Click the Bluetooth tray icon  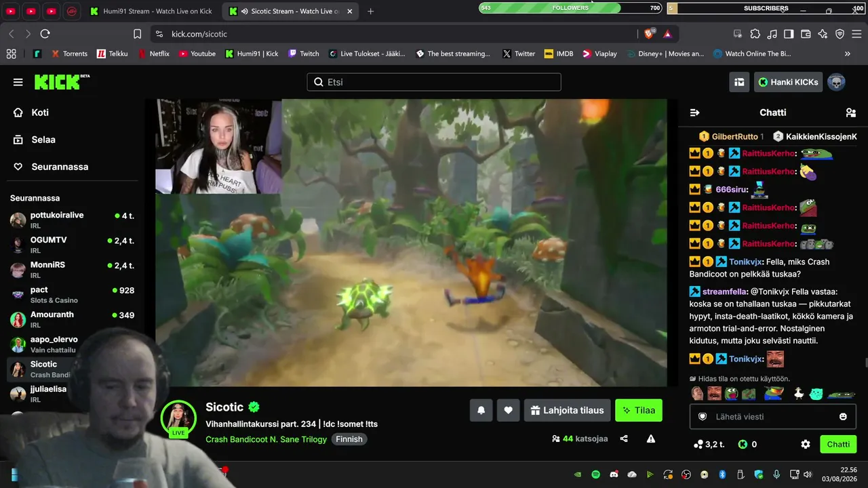(x=722, y=474)
